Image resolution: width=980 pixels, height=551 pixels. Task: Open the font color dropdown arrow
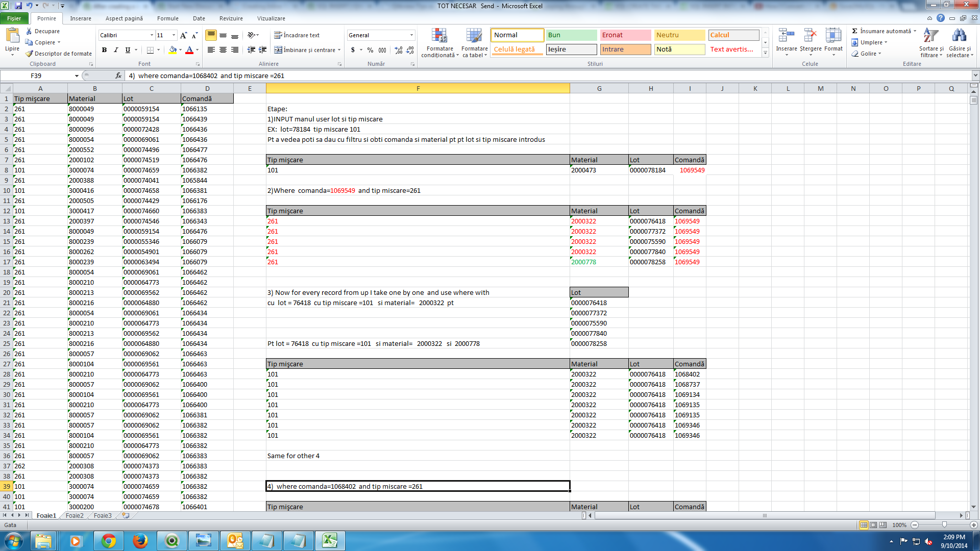[197, 50]
